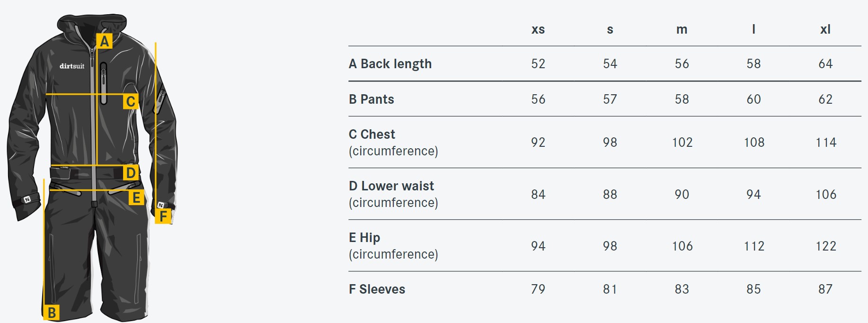The height and width of the screenshot is (323, 868).
Task: Click sleeves value 79 for size xs
Action: coord(538,289)
